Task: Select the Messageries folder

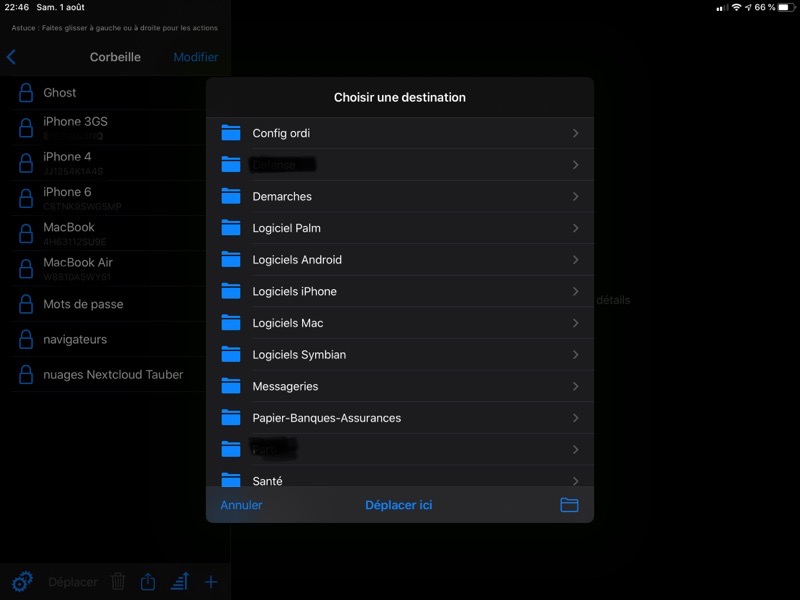Action: pyautogui.click(x=285, y=386)
